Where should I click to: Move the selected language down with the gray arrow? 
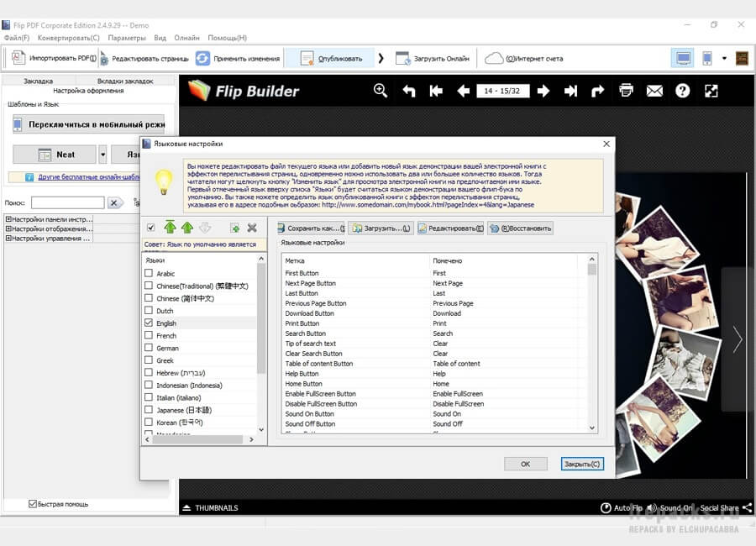205,228
